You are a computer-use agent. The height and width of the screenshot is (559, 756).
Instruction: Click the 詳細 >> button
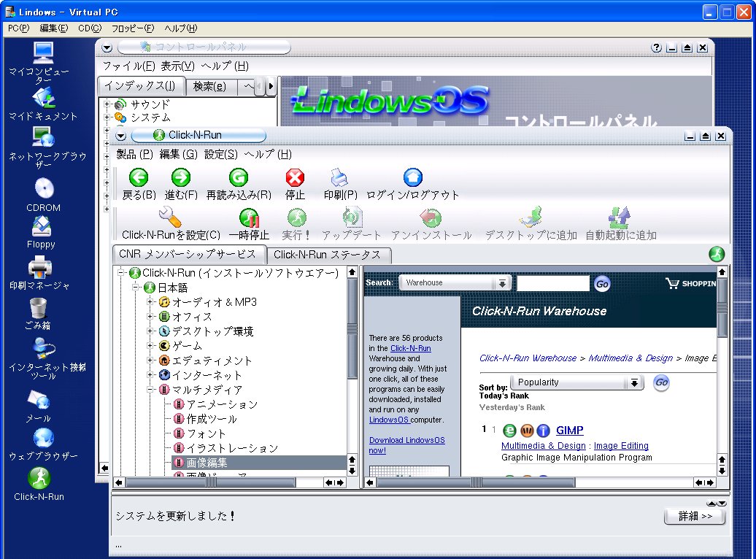tap(695, 516)
